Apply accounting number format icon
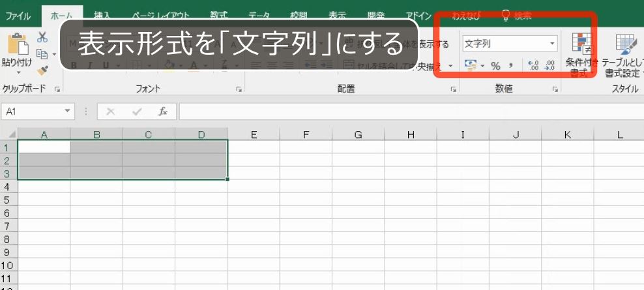644x290 pixels. pos(471,65)
